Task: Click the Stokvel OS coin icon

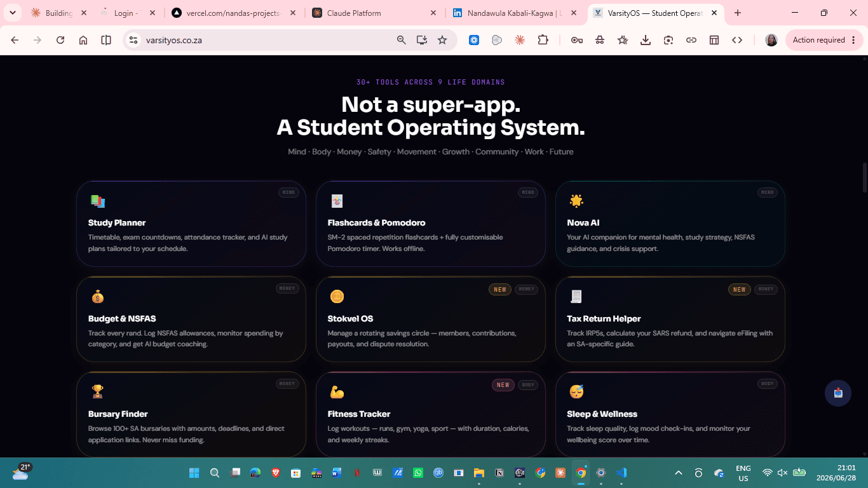Action: click(337, 297)
